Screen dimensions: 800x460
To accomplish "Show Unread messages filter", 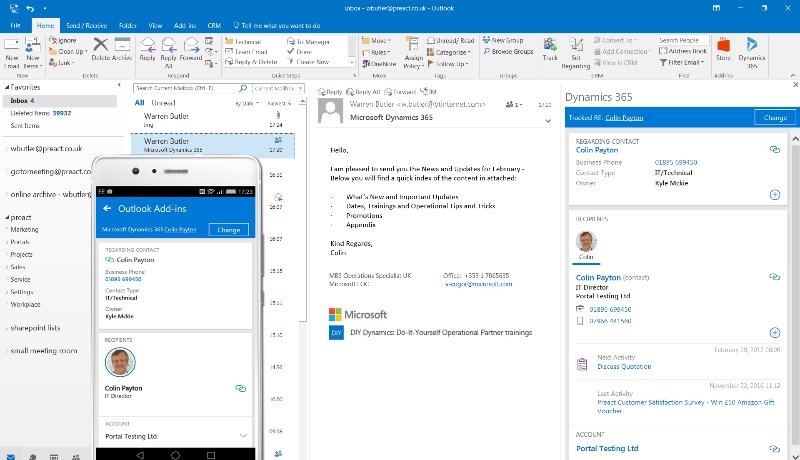I will pyautogui.click(x=163, y=103).
